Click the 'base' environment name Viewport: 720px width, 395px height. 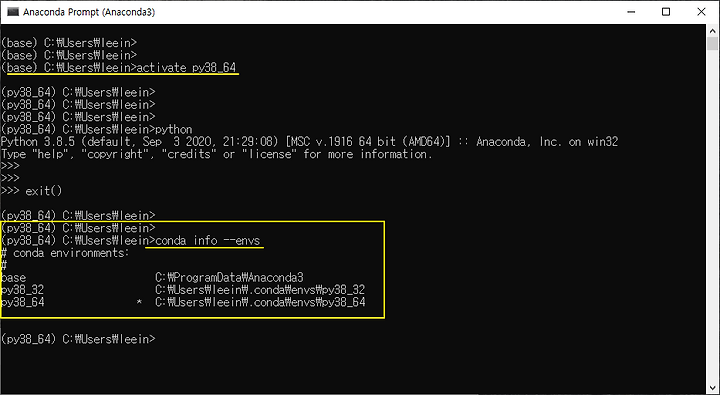coord(13,278)
